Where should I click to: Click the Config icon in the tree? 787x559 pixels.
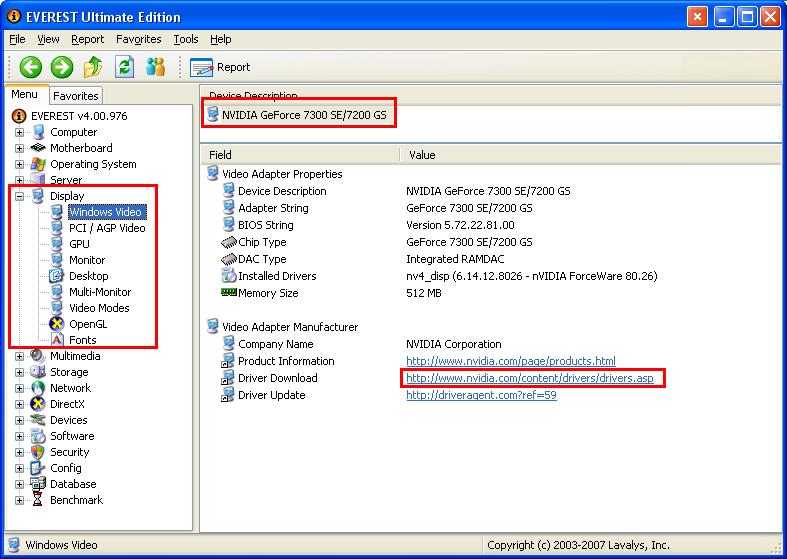pyautogui.click(x=38, y=468)
